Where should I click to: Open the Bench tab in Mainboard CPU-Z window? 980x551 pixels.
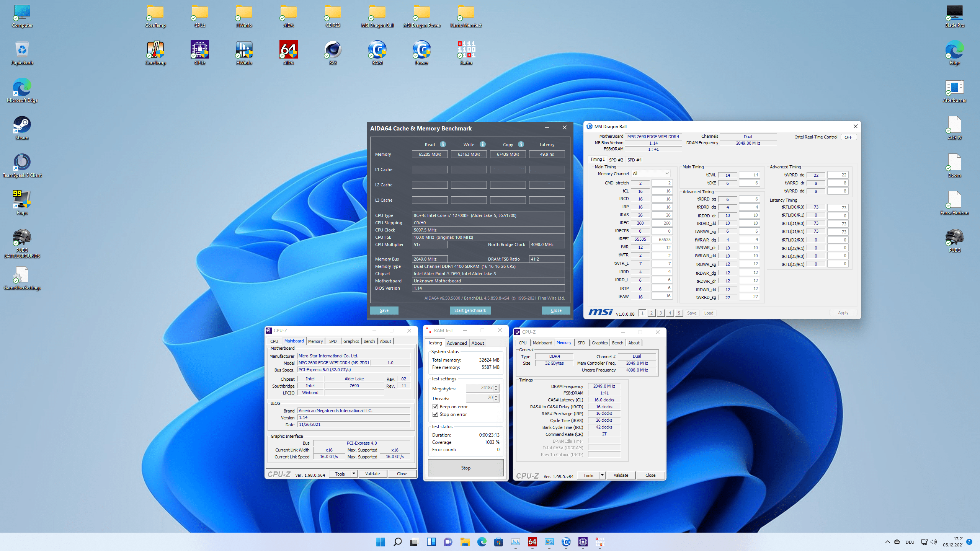pos(369,341)
